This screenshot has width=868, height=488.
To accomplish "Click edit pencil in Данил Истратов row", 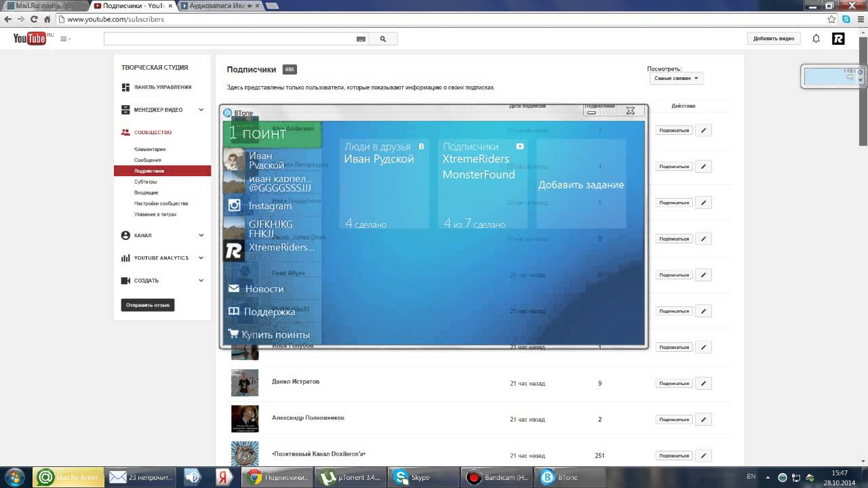I will pyautogui.click(x=703, y=384).
